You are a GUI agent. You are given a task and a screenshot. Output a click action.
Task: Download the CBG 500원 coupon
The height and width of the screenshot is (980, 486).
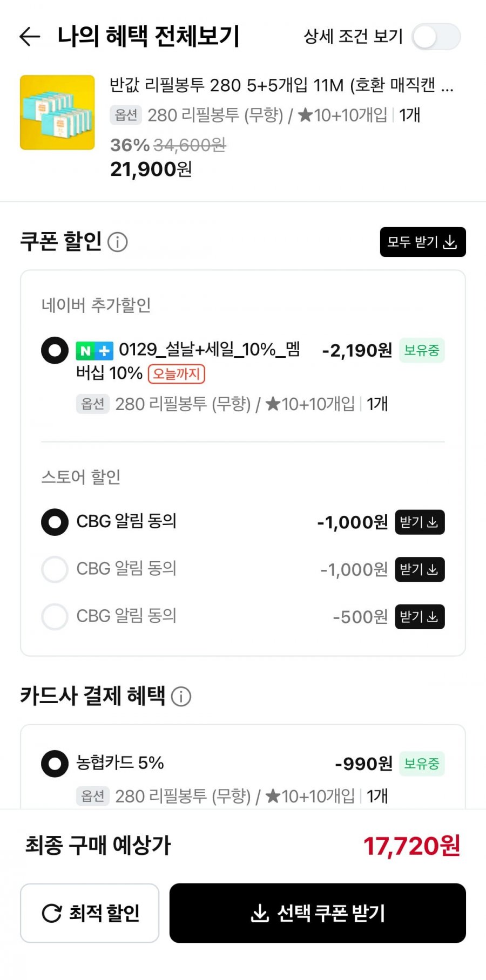pos(420,617)
